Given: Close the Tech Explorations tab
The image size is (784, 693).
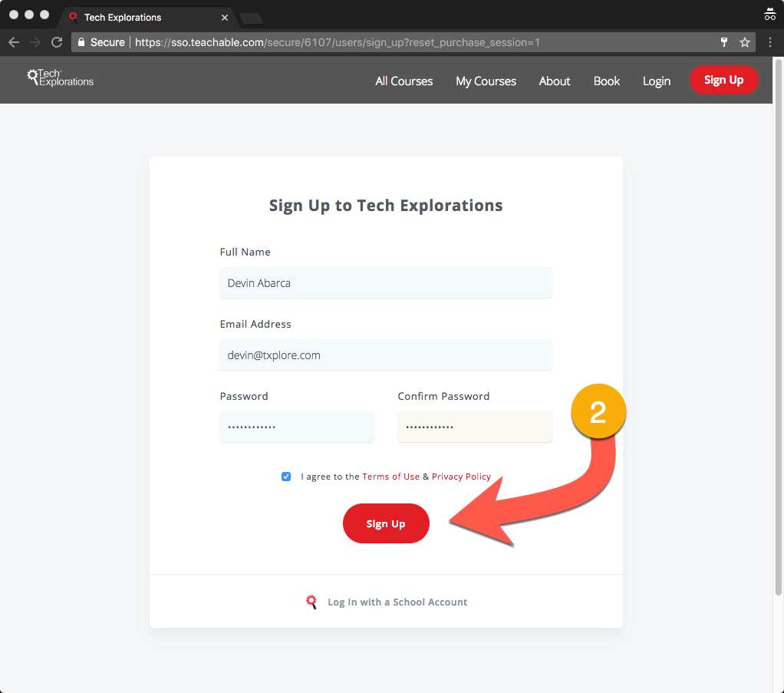Looking at the screenshot, I should coord(225,18).
